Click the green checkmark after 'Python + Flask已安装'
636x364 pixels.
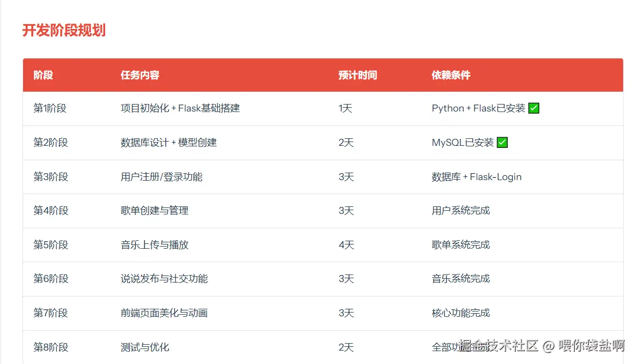[x=534, y=108]
